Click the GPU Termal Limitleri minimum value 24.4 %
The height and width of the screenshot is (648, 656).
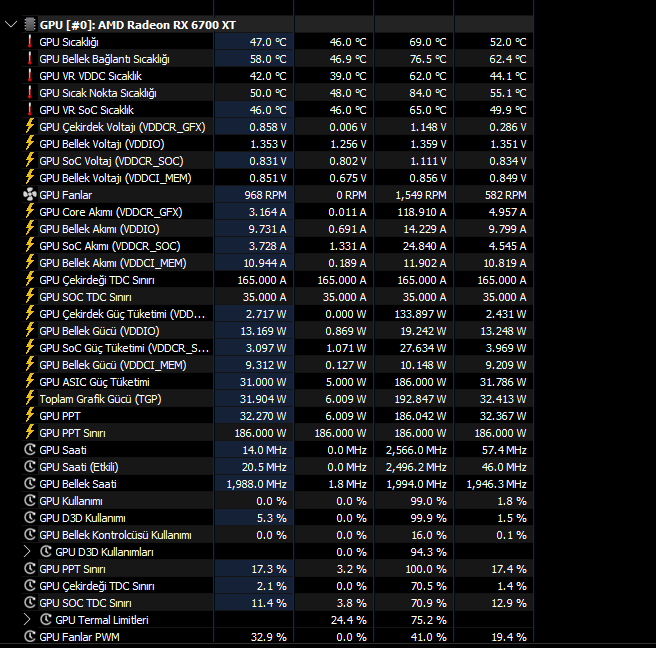coord(348,620)
